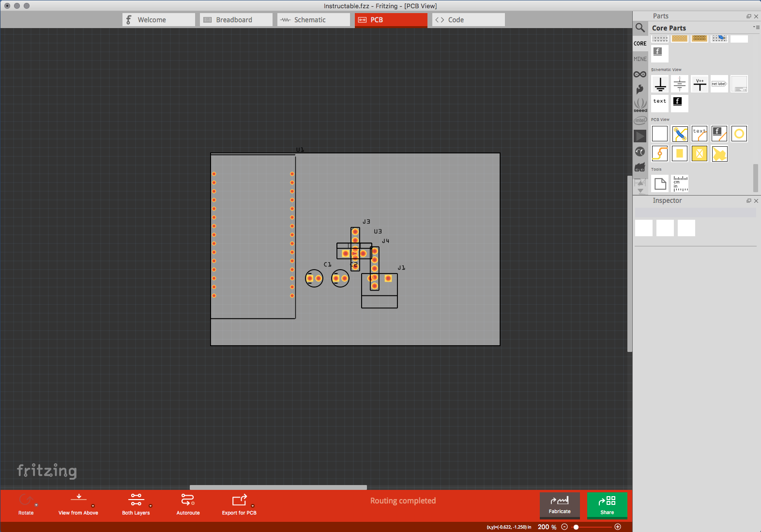Click the zoom slider handle
Viewport: 761px width, 532px height.
point(576,527)
